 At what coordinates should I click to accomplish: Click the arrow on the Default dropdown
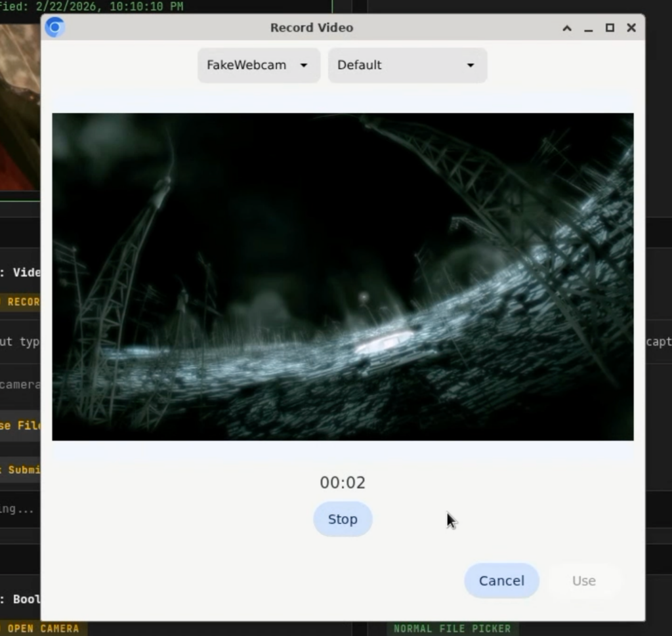[x=470, y=65]
